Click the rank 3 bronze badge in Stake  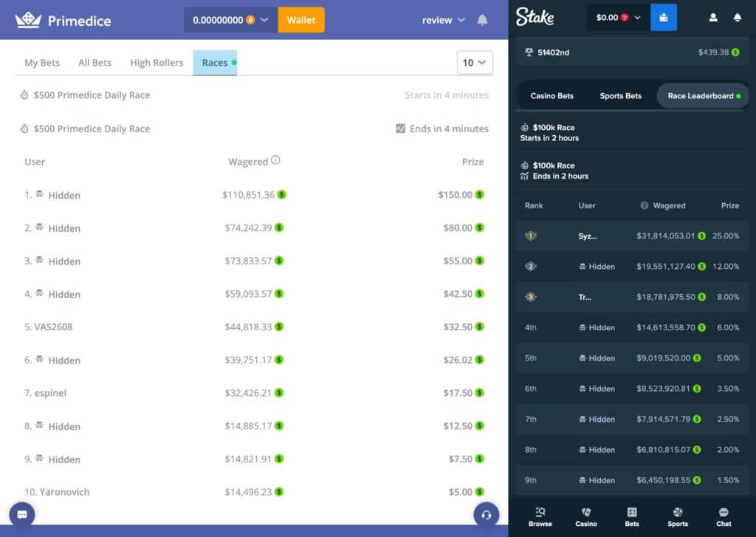pyautogui.click(x=530, y=297)
